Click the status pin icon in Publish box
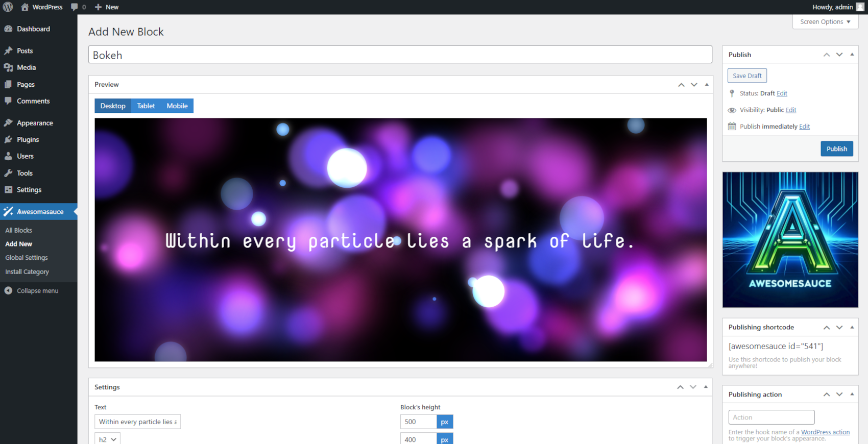868x444 pixels. pos(732,93)
